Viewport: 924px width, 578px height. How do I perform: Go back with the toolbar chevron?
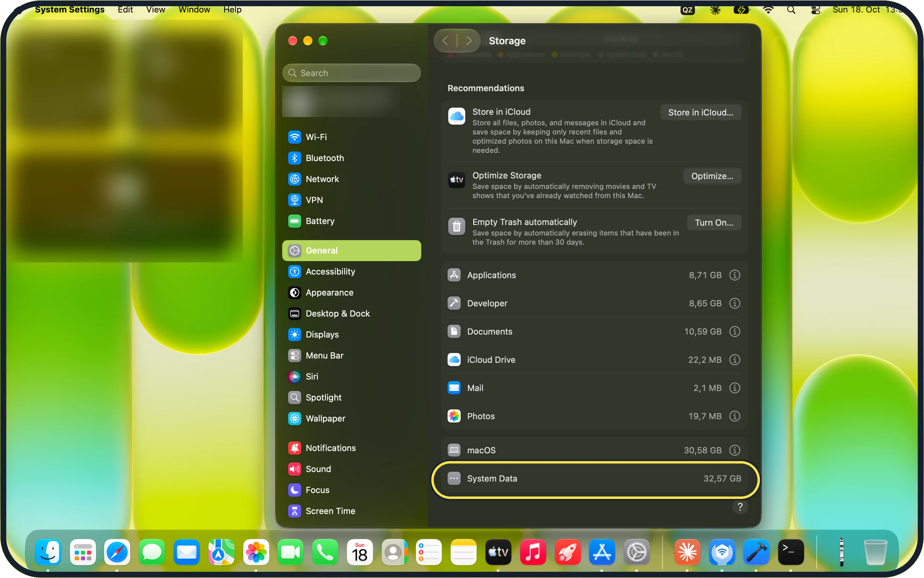pyautogui.click(x=445, y=41)
